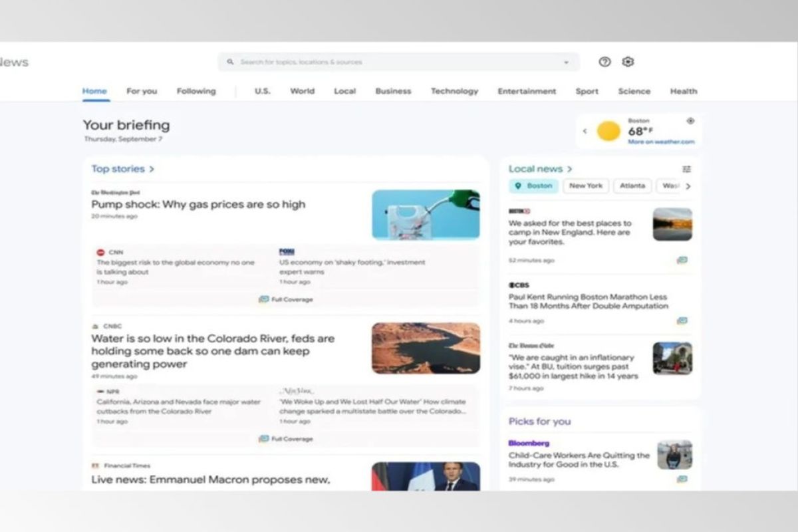This screenshot has height=532, width=798.
Task: Click left chevron on the weather widget
Action: coord(585,131)
